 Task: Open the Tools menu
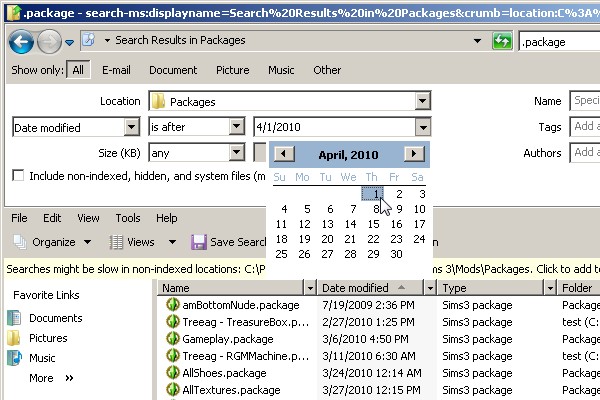tap(128, 218)
